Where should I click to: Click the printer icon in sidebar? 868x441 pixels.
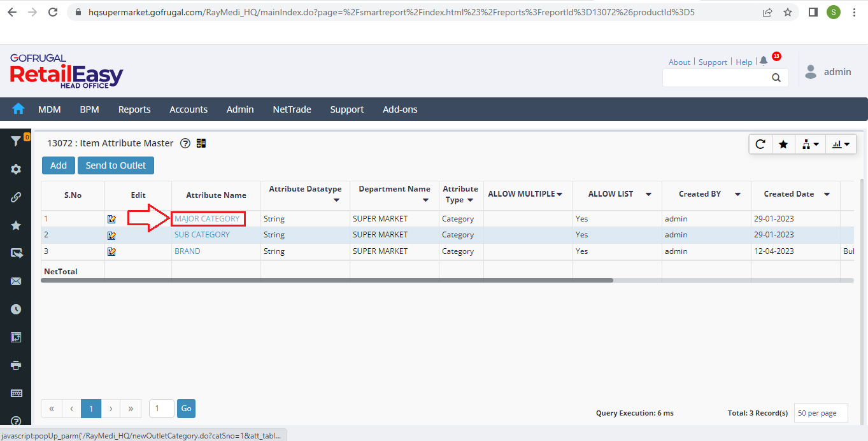tap(16, 365)
